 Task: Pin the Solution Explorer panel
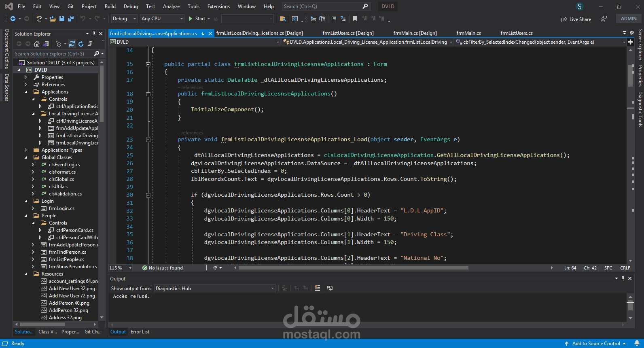94,34
